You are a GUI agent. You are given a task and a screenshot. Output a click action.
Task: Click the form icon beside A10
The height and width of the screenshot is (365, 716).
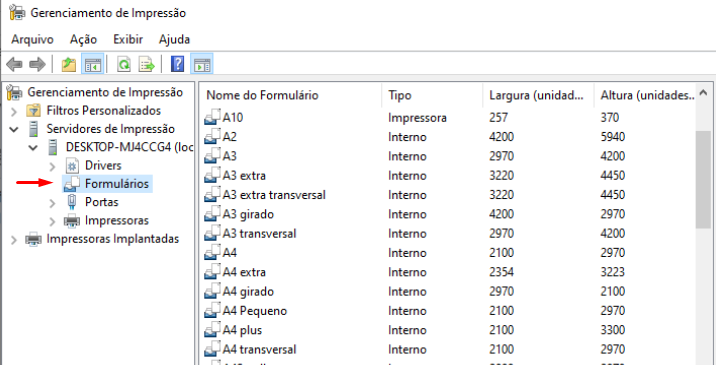click(211, 118)
